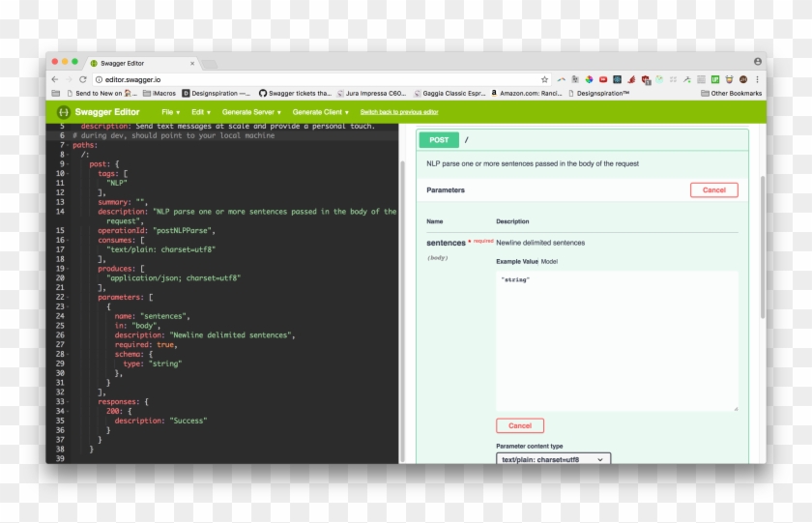Fold the 'post:' block at line 9
Viewport: 812px width, 523px height.
click(69, 164)
